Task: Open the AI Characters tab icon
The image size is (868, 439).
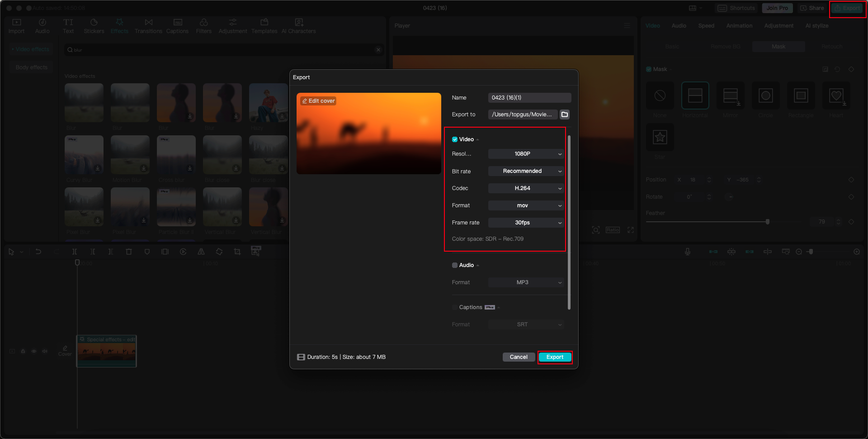Action: (x=299, y=22)
